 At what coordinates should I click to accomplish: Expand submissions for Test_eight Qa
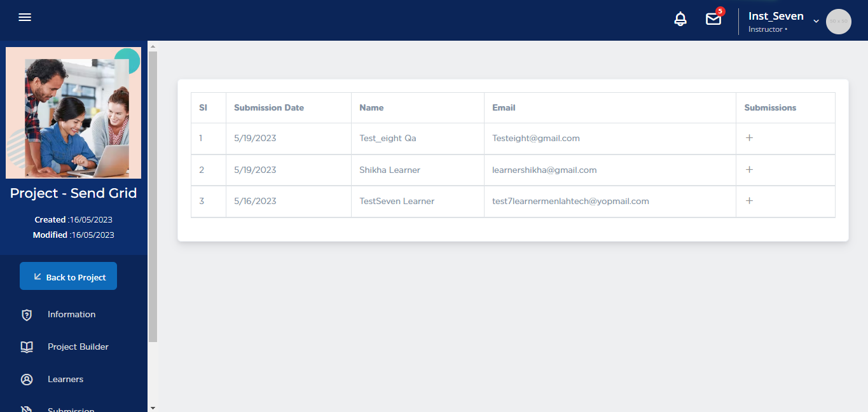749,138
